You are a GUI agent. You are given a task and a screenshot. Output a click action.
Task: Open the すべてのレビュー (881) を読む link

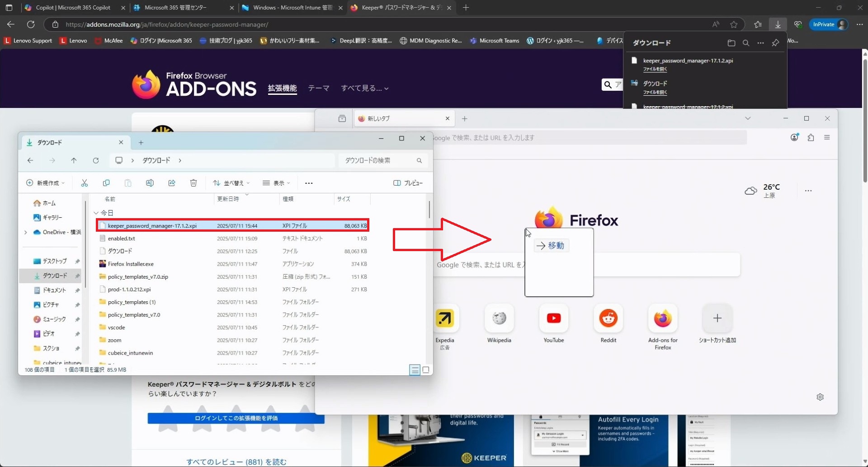point(236,462)
